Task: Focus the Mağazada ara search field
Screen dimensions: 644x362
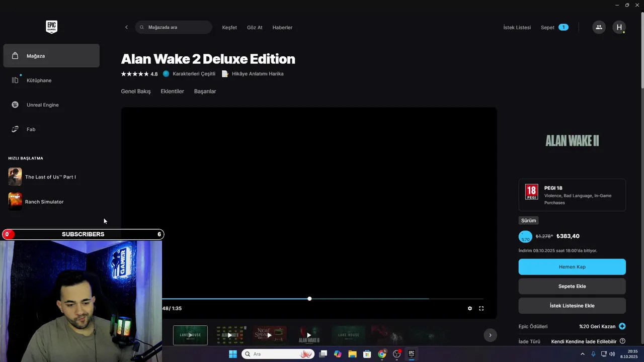Action: point(174,27)
